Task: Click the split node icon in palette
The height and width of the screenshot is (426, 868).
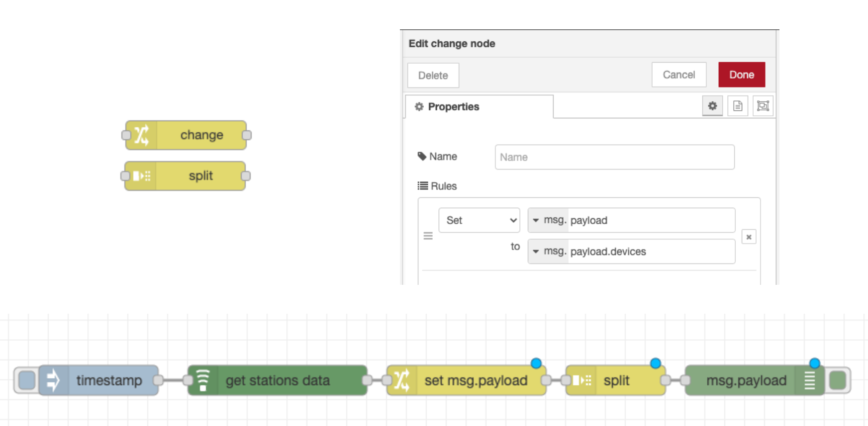Action: 141,176
